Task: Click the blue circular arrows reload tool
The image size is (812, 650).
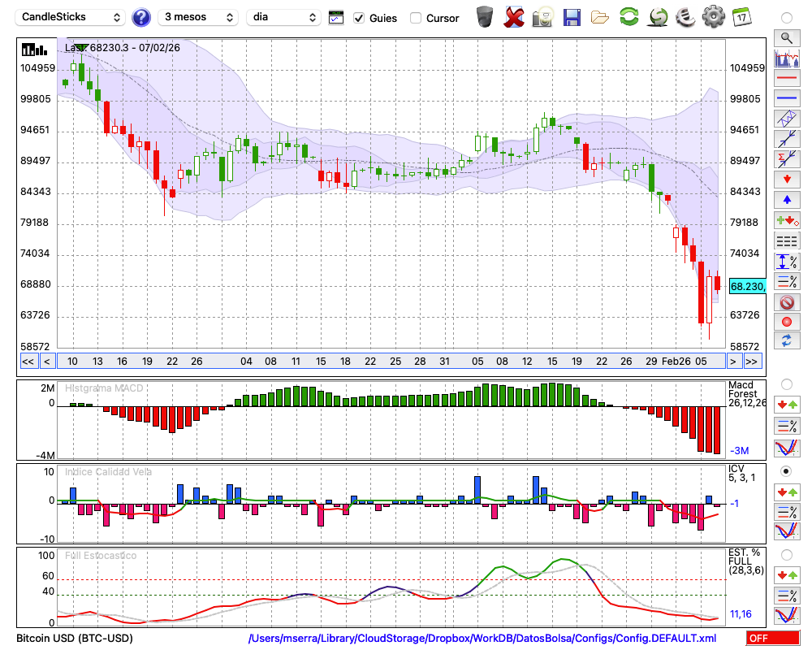Action: (x=787, y=341)
